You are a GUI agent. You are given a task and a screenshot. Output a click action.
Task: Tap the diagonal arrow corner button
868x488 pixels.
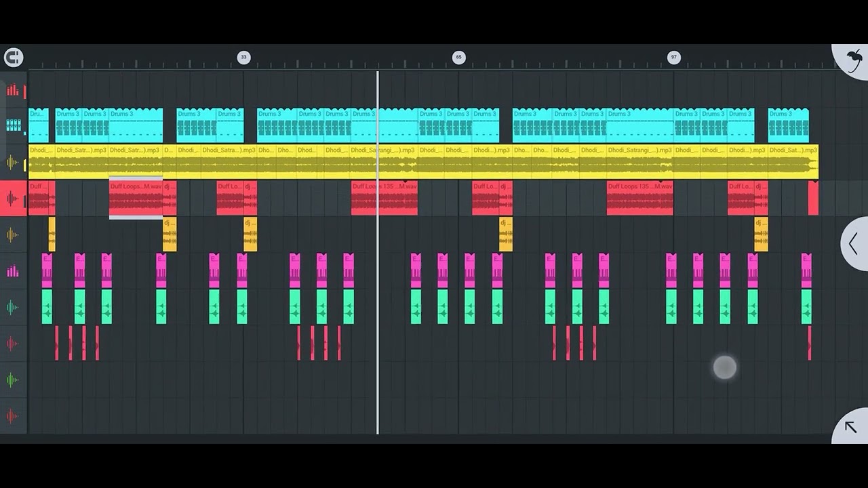pyautogui.click(x=850, y=426)
